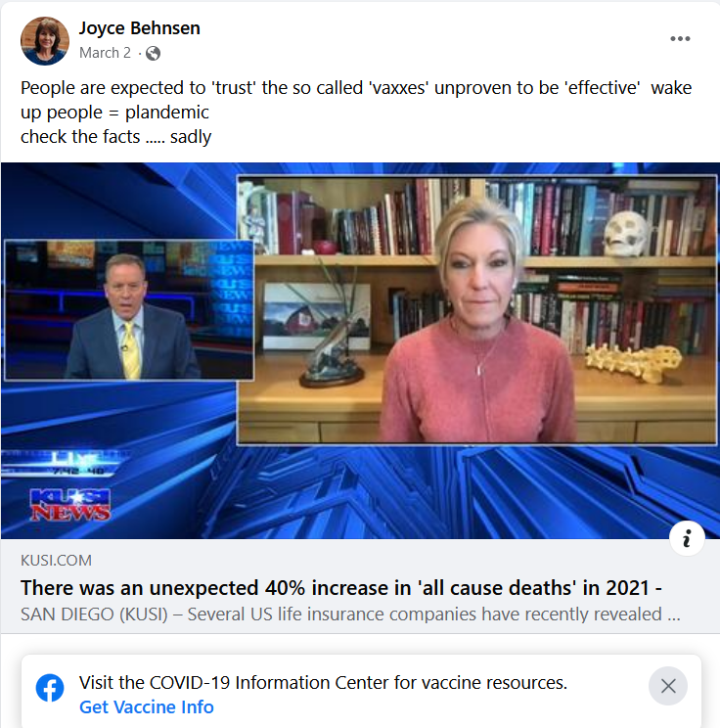Viewport: 720px width, 728px height.
Task: Click the Get Vaccine Info link
Action: click(146, 707)
